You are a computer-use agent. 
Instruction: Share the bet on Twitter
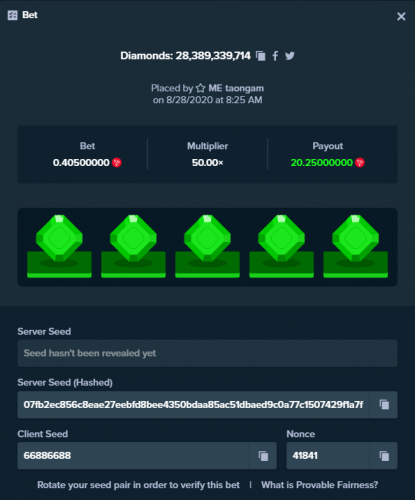pos(290,56)
